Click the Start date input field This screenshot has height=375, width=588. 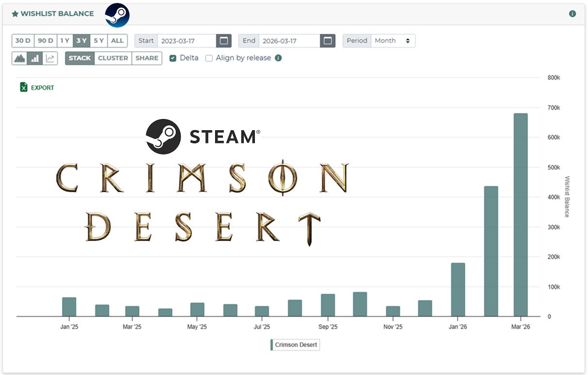tap(187, 41)
